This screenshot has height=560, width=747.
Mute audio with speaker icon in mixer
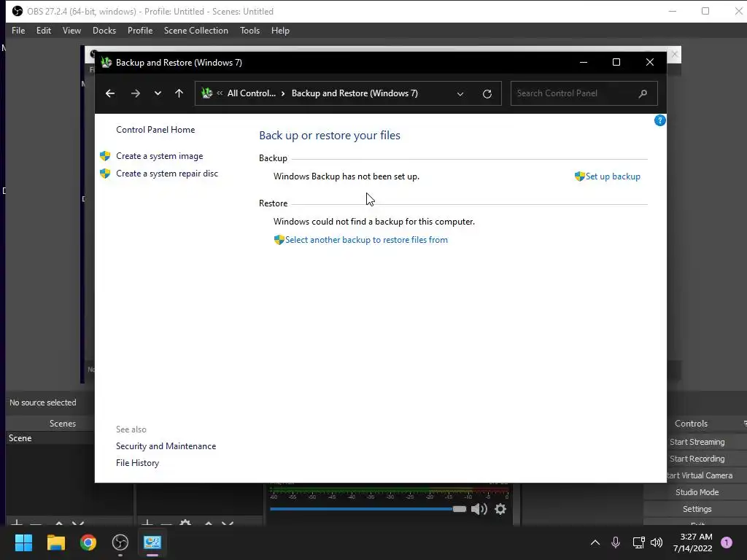point(479,509)
